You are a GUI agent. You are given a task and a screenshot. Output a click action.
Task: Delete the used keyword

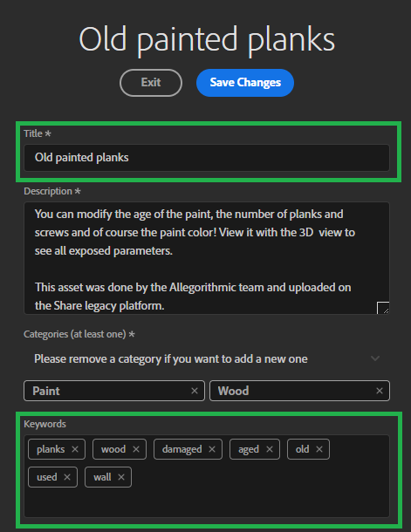coord(67,477)
